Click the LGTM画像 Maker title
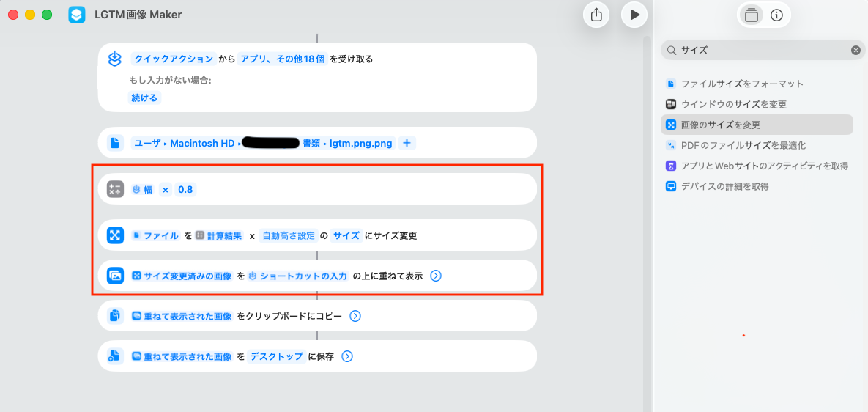 point(137,15)
